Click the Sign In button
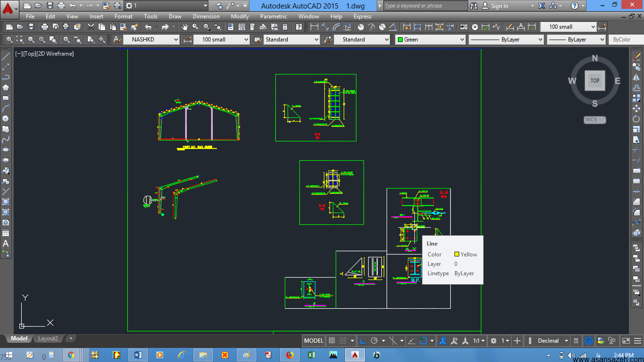Viewport: 644px width, 362px height. pyautogui.click(x=500, y=6)
